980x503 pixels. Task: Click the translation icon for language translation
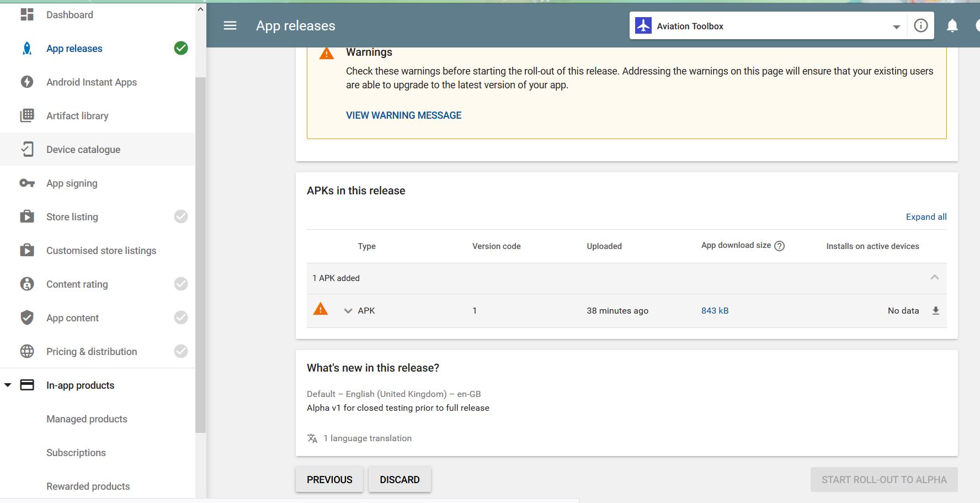312,438
